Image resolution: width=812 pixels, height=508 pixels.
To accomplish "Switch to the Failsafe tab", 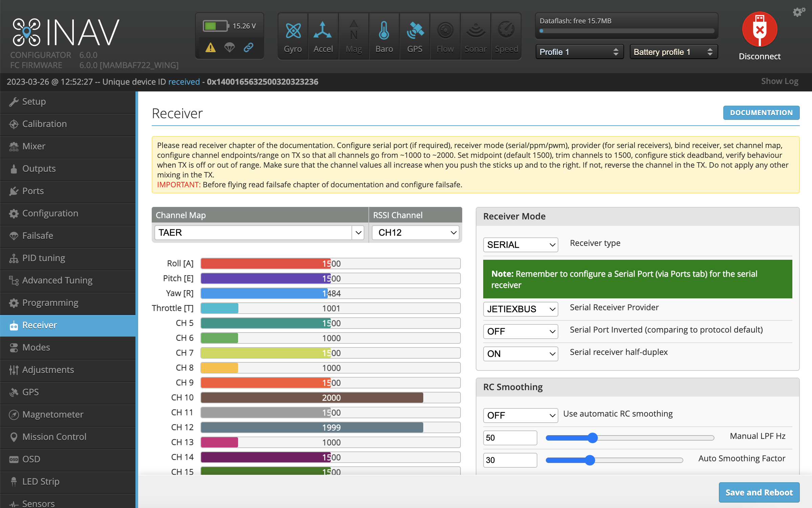I will click(x=37, y=236).
